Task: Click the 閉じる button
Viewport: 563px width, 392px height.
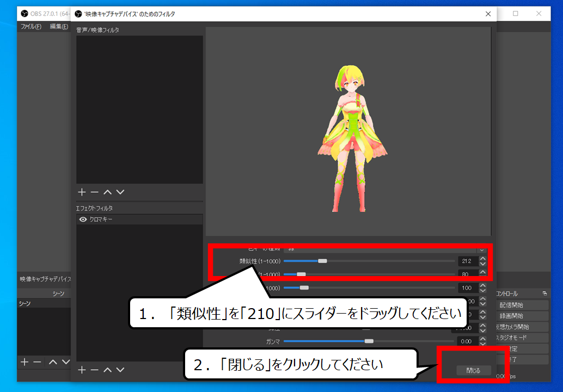Action: tap(474, 370)
